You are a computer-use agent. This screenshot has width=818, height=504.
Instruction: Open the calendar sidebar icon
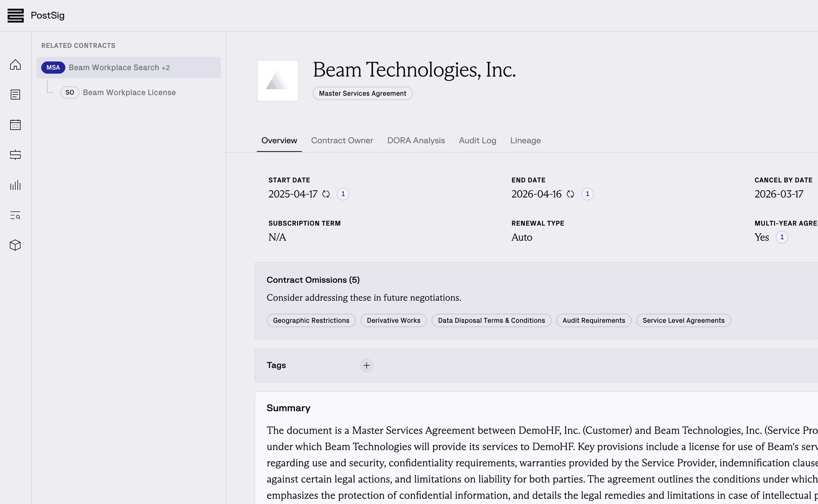15,125
